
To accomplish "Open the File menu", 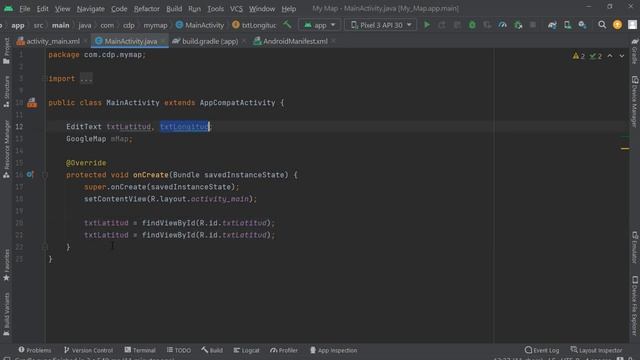I will coord(24,9).
